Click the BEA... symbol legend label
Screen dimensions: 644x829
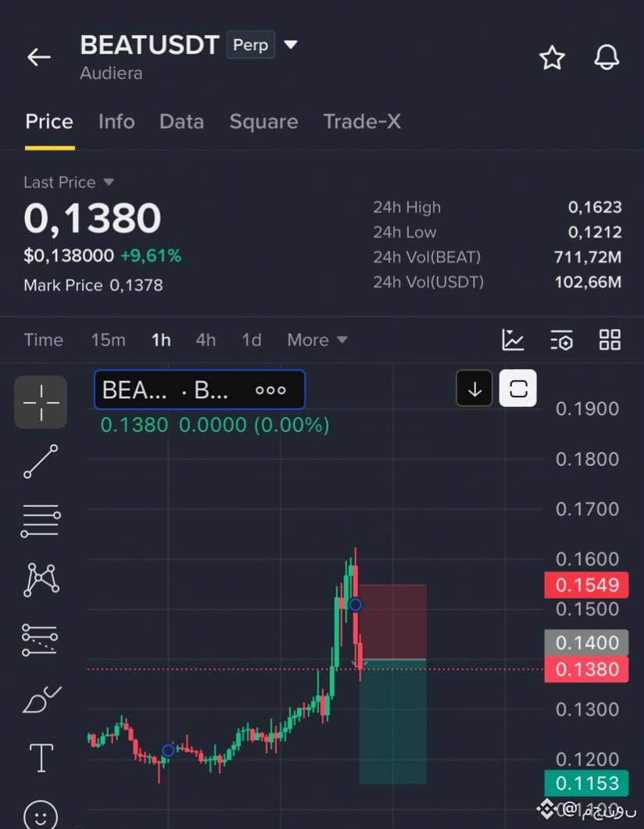click(134, 390)
